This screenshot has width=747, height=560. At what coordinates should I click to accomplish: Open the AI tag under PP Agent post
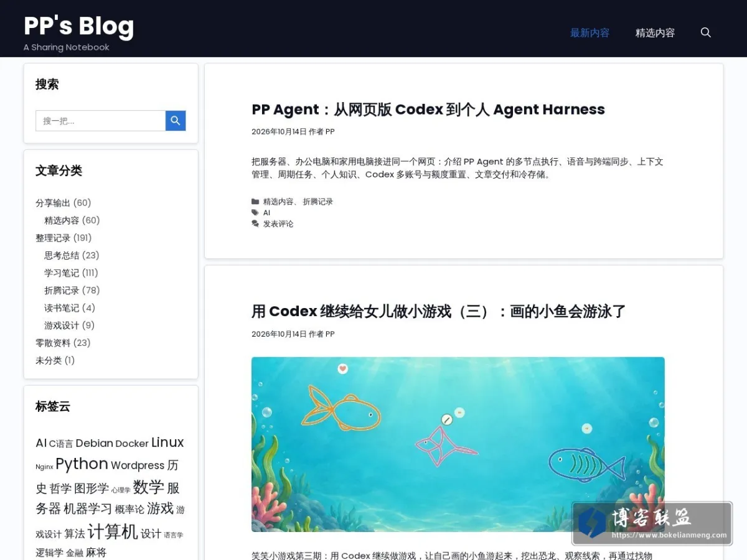pyautogui.click(x=266, y=213)
